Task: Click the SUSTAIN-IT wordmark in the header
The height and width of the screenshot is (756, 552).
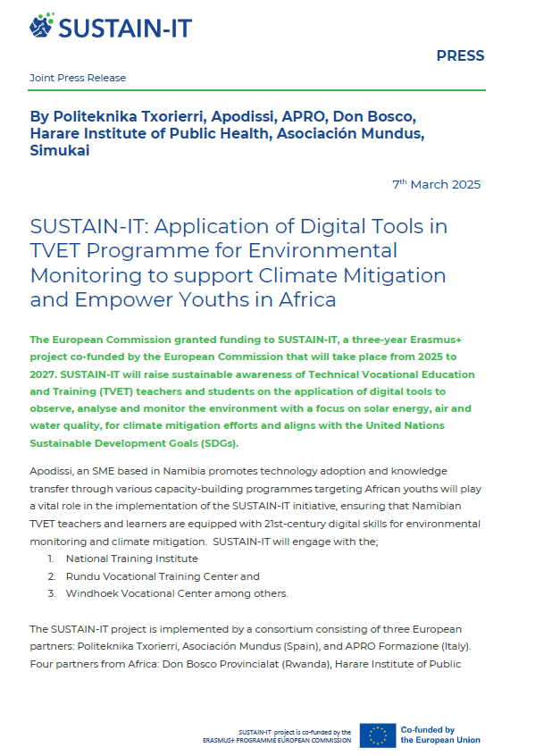Action: (125, 28)
